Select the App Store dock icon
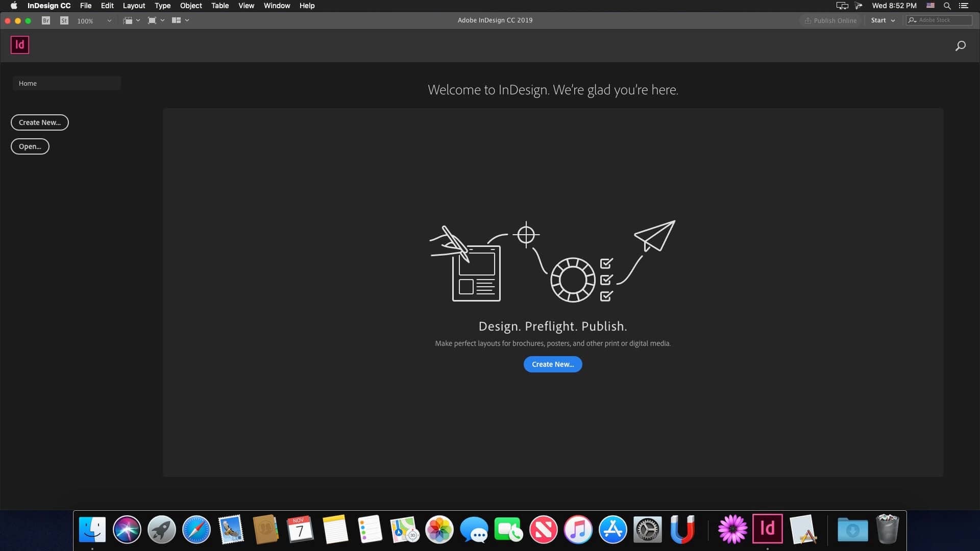The height and width of the screenshot is (551, 980). tap(612, 530)
